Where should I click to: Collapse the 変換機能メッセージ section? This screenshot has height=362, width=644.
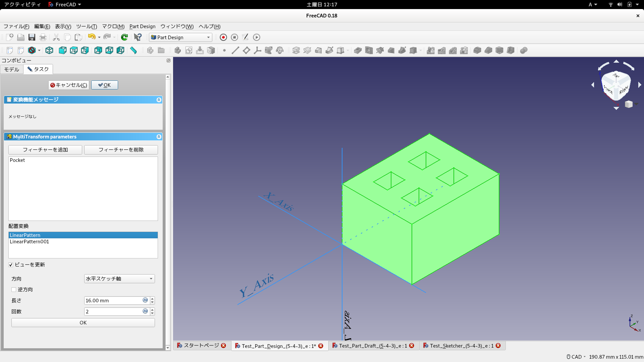point(159,100)
